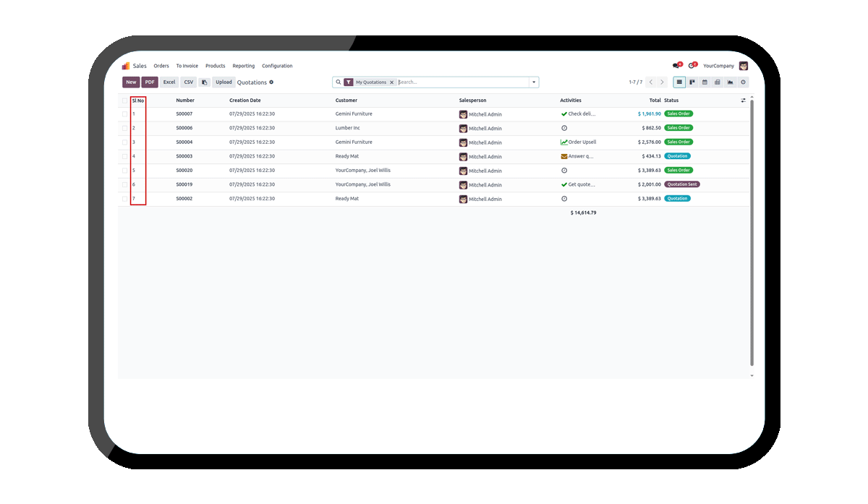Switch to list view

(679, 82)
